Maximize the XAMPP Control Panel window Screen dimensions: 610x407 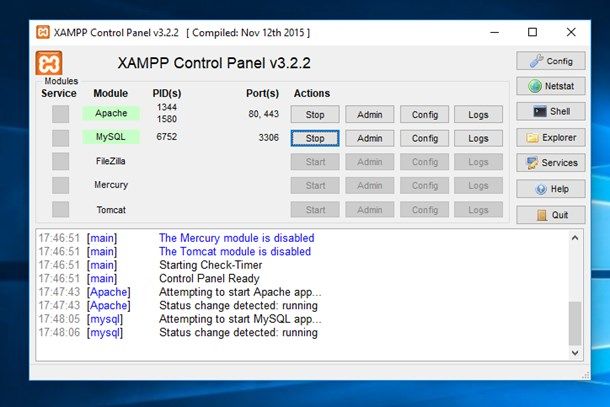pyautogui.click(x=533, y=32)
